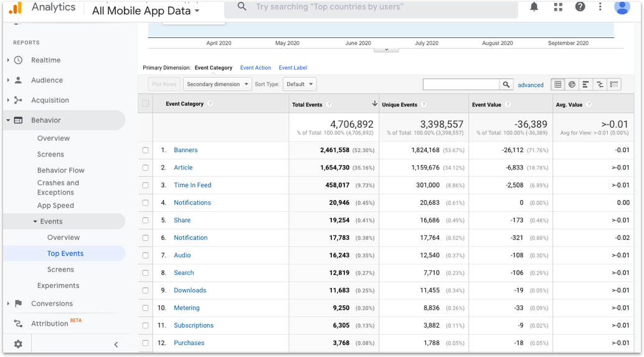
Task: Switch to Pivot table view
Action: 614,84
